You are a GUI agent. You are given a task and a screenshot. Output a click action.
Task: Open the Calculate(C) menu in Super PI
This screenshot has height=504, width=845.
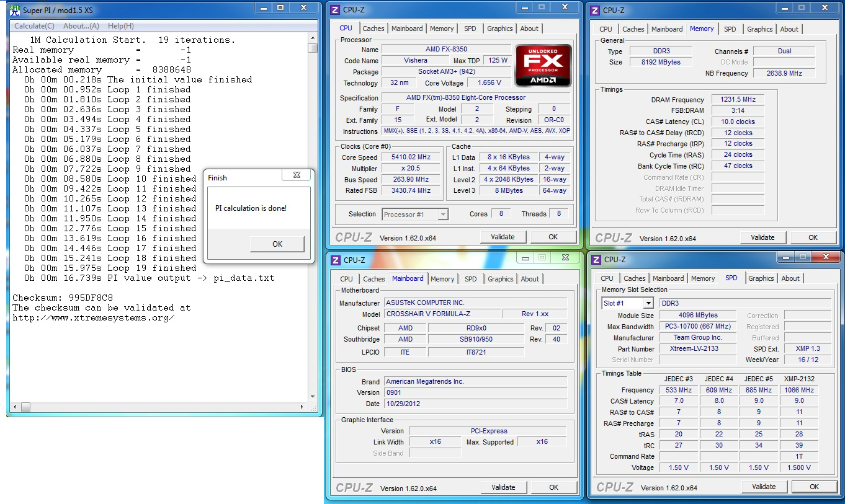click(34, 26)
